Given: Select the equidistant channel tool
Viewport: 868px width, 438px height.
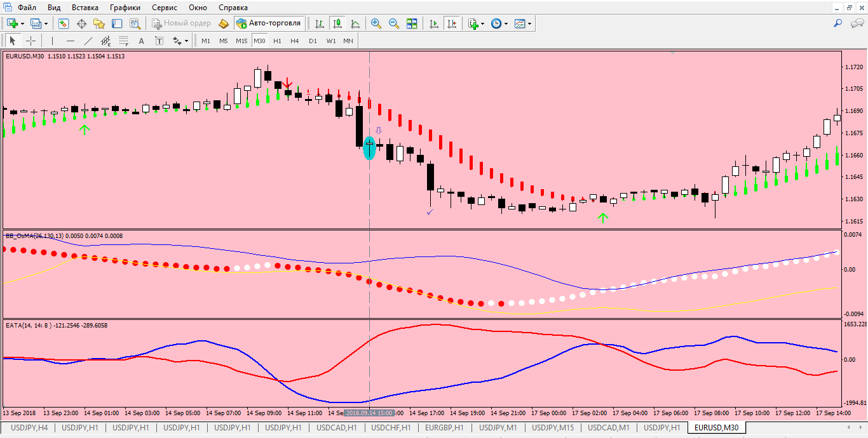Looking at the screenshot, I should coord(105,41).
